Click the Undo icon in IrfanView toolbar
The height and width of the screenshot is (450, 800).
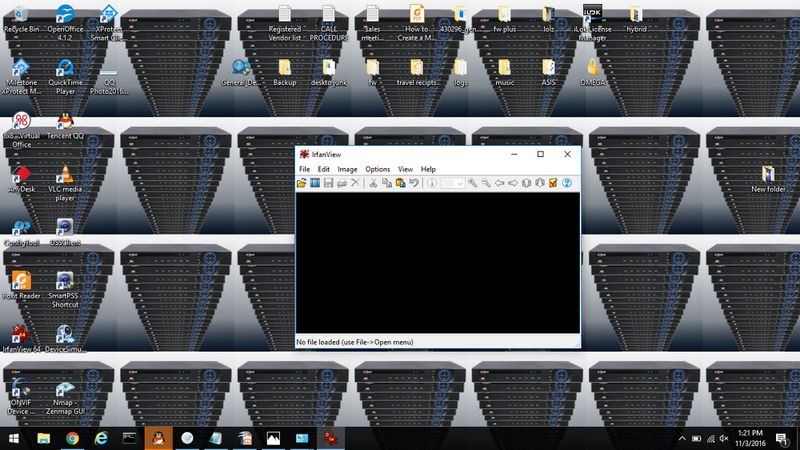click(413, 183)
